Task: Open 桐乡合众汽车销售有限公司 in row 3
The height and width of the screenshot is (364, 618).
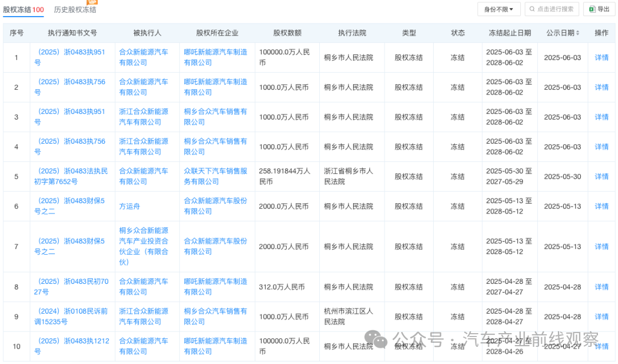Action: click(x=216, y=117)
